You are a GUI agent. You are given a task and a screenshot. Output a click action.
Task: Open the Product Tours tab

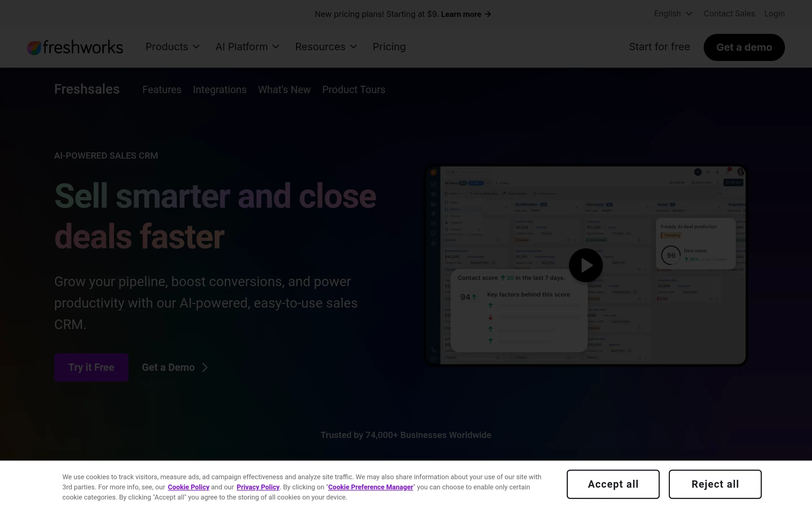pyautogui.click(x=354, y=89)
